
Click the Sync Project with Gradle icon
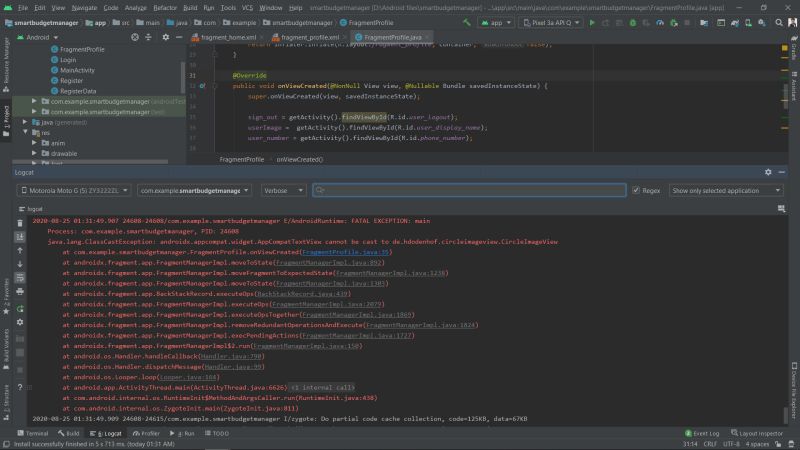click(734, 23)
